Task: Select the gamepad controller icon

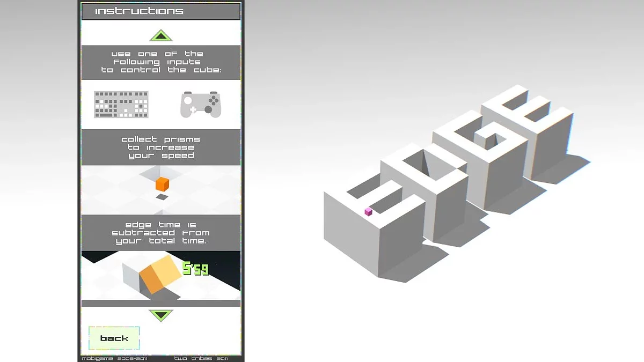Action: coord(200,105)
